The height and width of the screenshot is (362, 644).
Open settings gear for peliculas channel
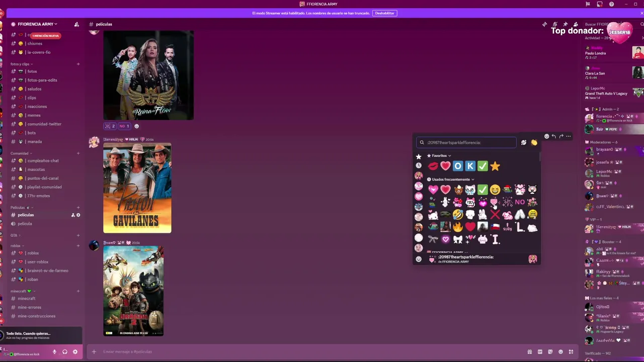tap(78, 215)
